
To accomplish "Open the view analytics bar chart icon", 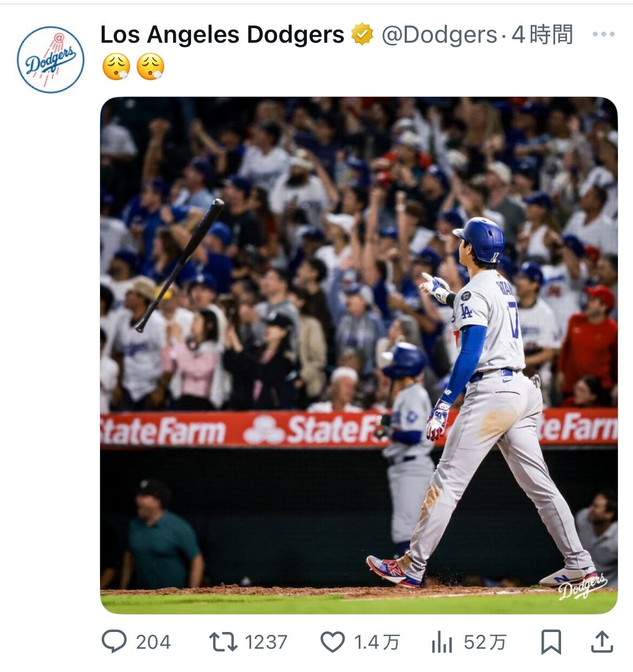I will coord(442,642).
